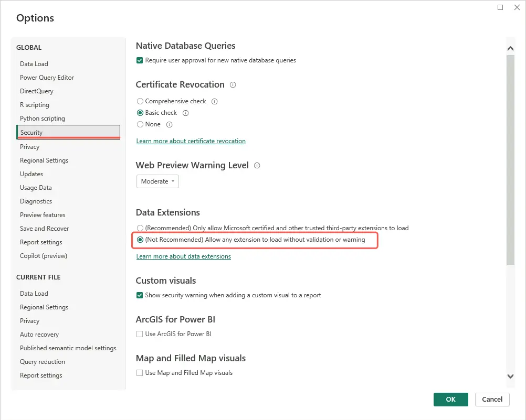Open Privacy under Global settings

tap(29, 147)
